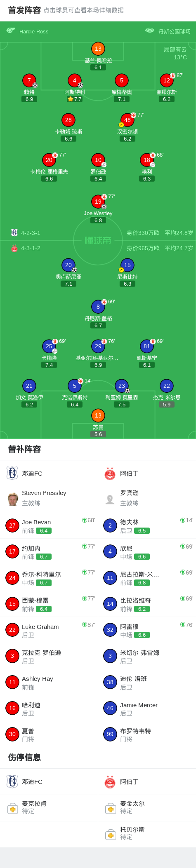Screen dimensions: 196x868
Task: Select Aberdeen number 15 尼斯比特 circle
Action: 128,265
